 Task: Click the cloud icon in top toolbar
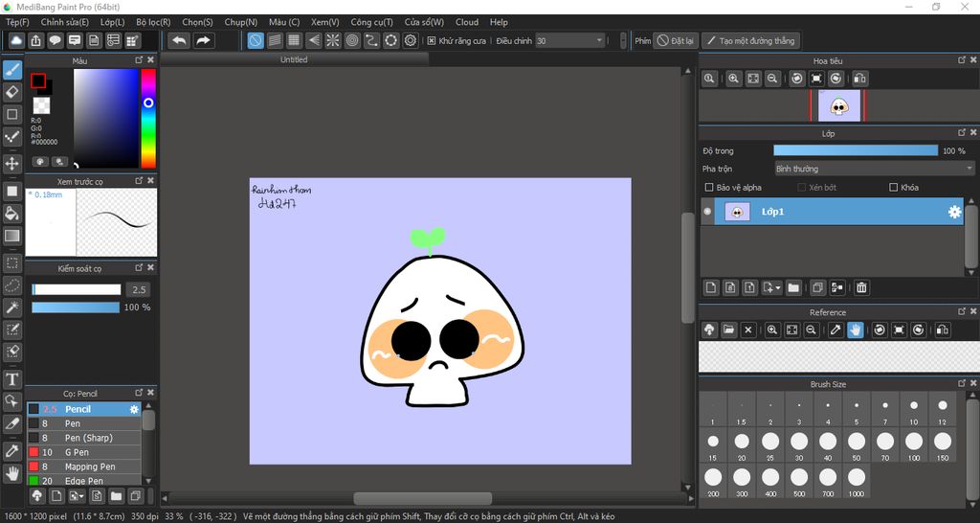(16, 40)
